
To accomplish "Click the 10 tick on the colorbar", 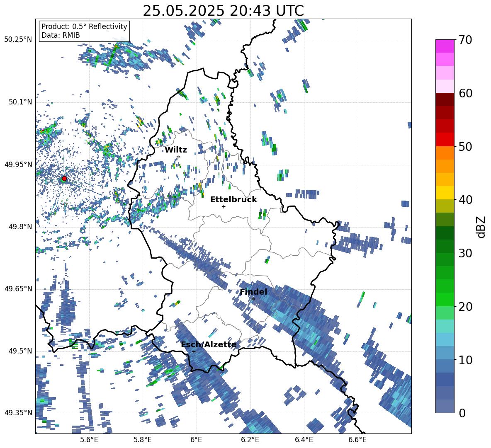I will tap(465, 360).
